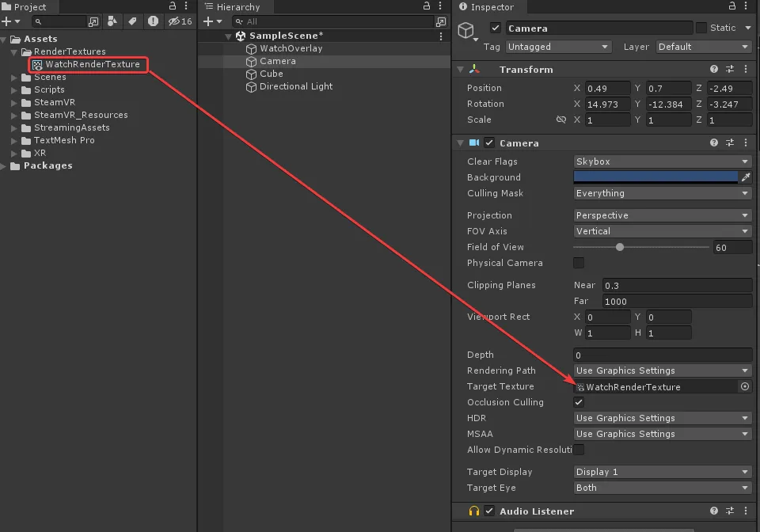Open the HDR dropdown
Image resolution: width=760 pixels, height=532 pixels.
[663, 418]
